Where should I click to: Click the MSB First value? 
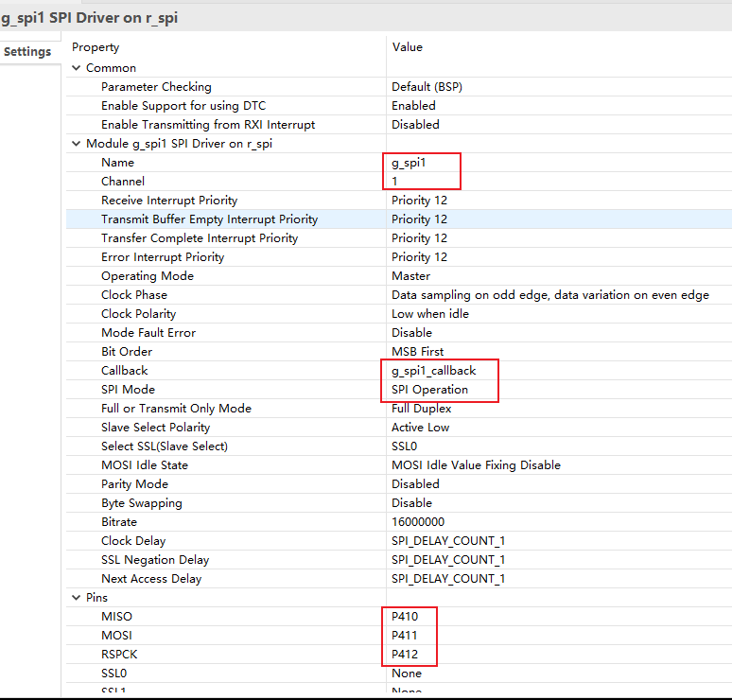(418, 352)
